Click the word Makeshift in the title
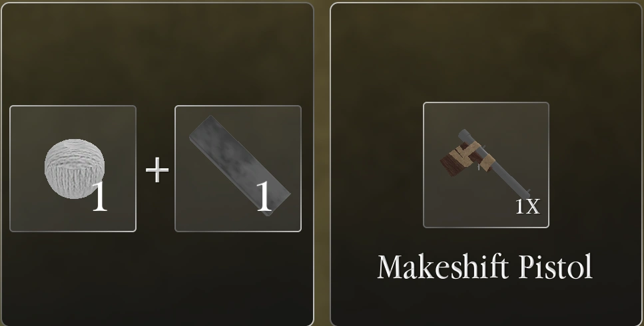This screenshot has width=644, height=326. pyautogui.click(x=444, y=267)
